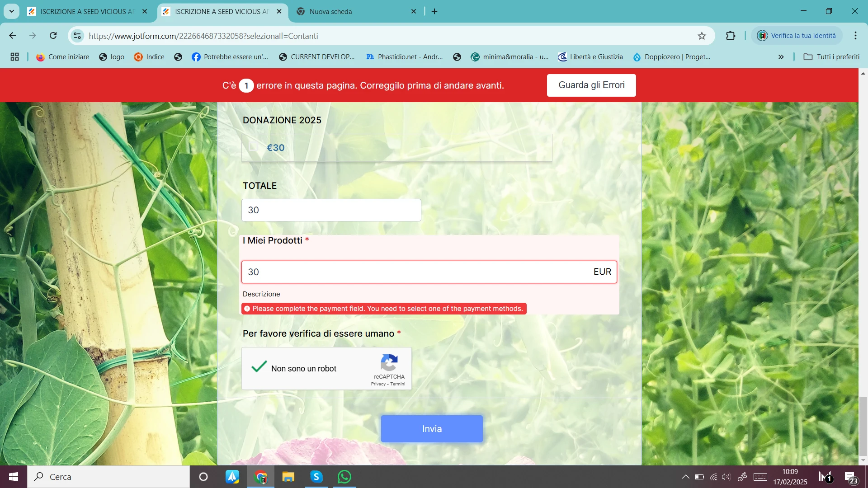Check the €30 donation checkbox
The image size is (868, 488).
point(254,147)
